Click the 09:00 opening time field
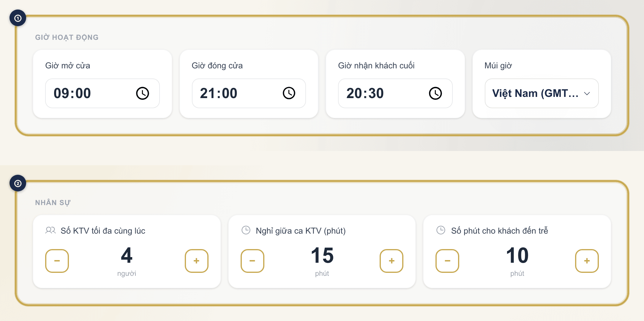Screen dimensions: 644x321 pos(102,93)
